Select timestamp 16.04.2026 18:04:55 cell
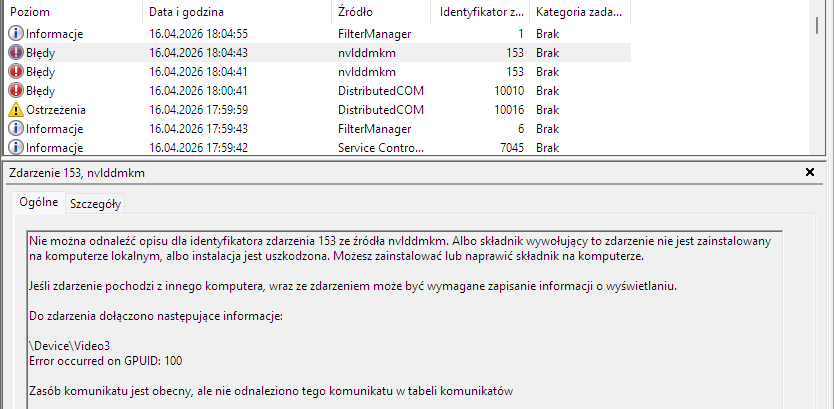The image size is (834, 409). [198, 34]
